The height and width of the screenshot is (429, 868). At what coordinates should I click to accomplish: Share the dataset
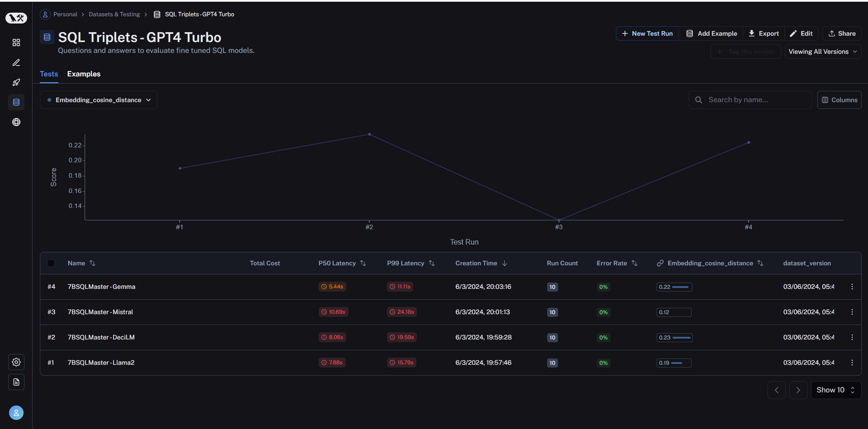[x=842, y=33]
